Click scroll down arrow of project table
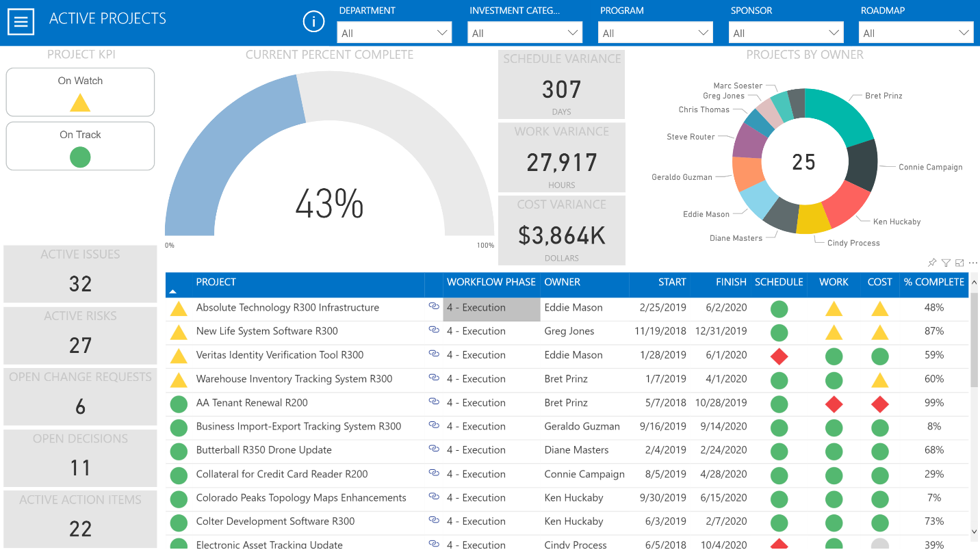Screen dimensions: 980x552 tap(974, 531)
